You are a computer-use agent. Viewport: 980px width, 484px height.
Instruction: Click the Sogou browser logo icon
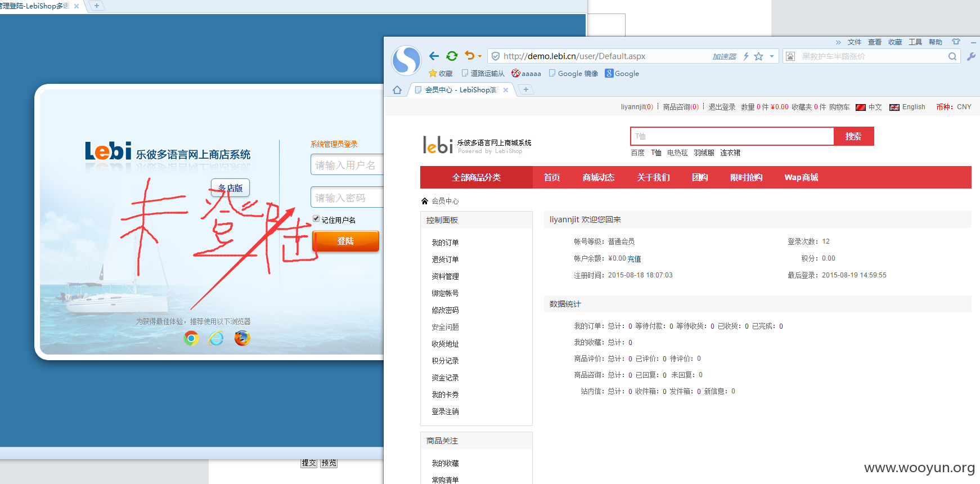[406, 61]
